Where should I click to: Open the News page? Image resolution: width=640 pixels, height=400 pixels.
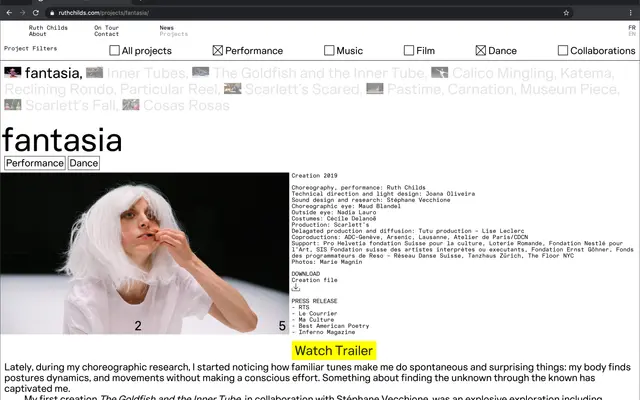[x=167, y=28]
